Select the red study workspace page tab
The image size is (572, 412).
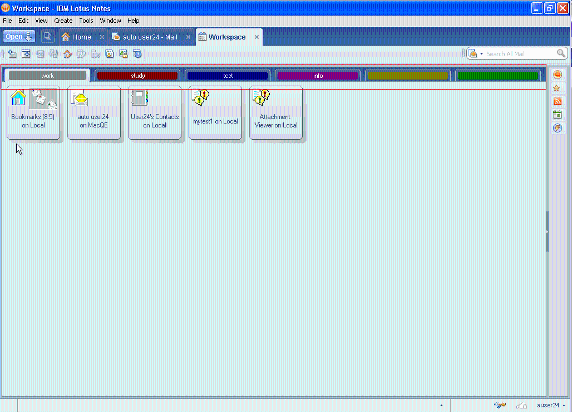pyautogui.click(x=138, y=76)
